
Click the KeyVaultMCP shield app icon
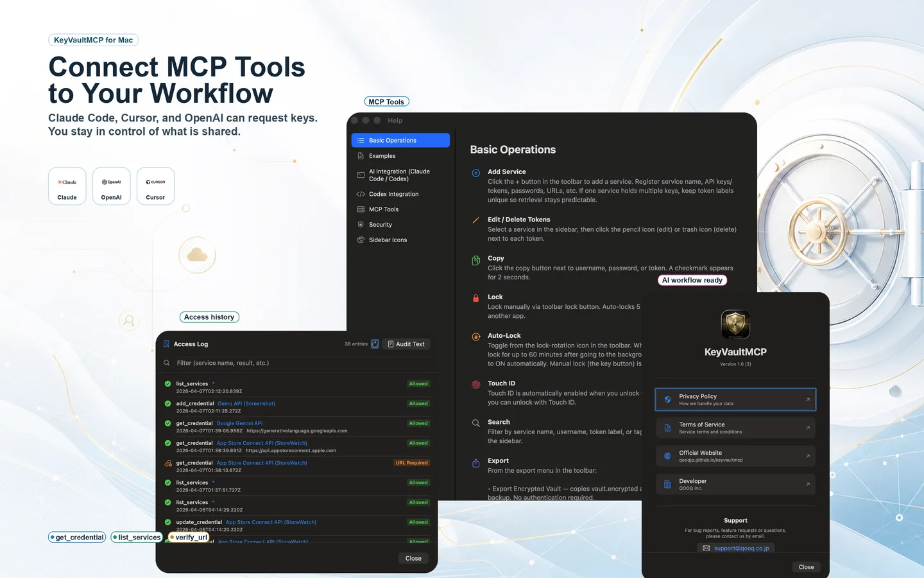coord(735,324)
